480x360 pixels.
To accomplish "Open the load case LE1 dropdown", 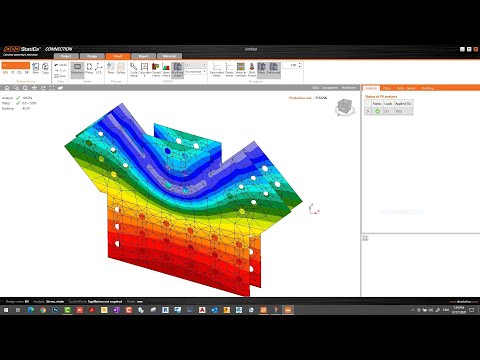I will (195, 65).
